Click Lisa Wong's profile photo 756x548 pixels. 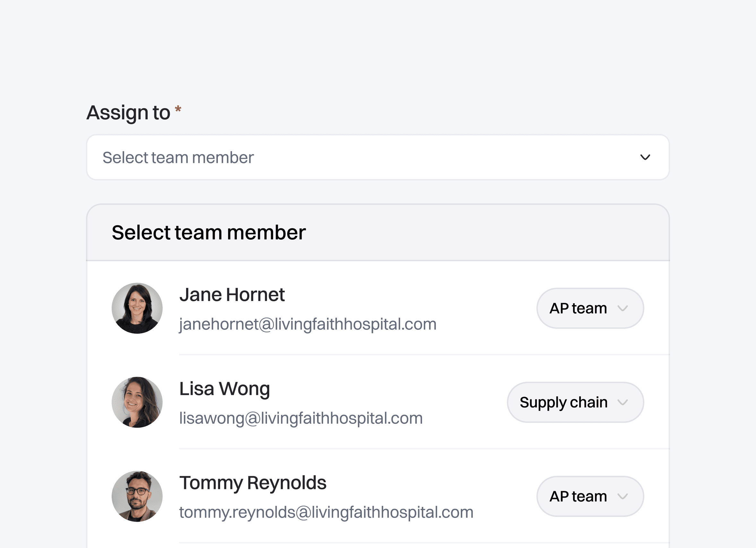(137, 402)
